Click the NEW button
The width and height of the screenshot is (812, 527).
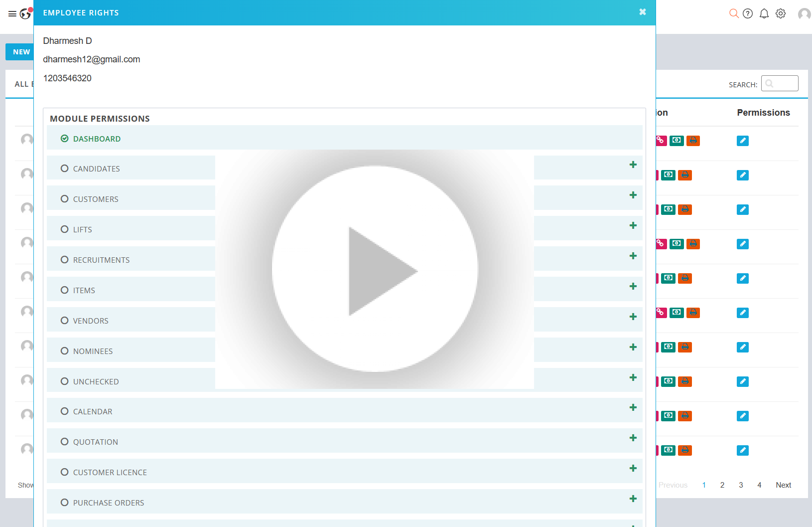point(20,52)
